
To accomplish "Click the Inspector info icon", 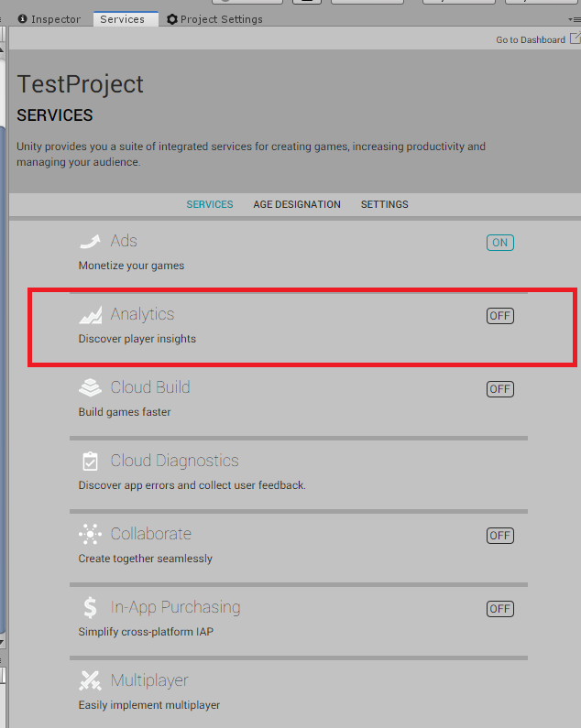I will pyautogui.click(x=22, y=18).
